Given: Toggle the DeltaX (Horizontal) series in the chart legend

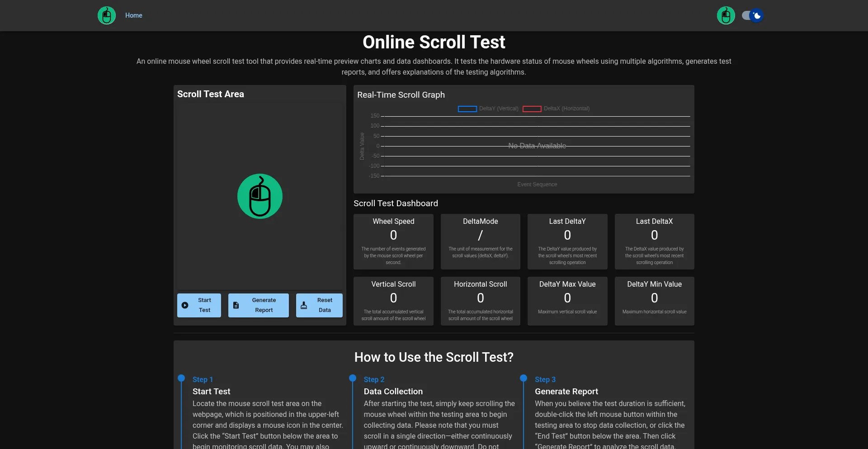Looking at the screenshot, I should tap(556, 109).
